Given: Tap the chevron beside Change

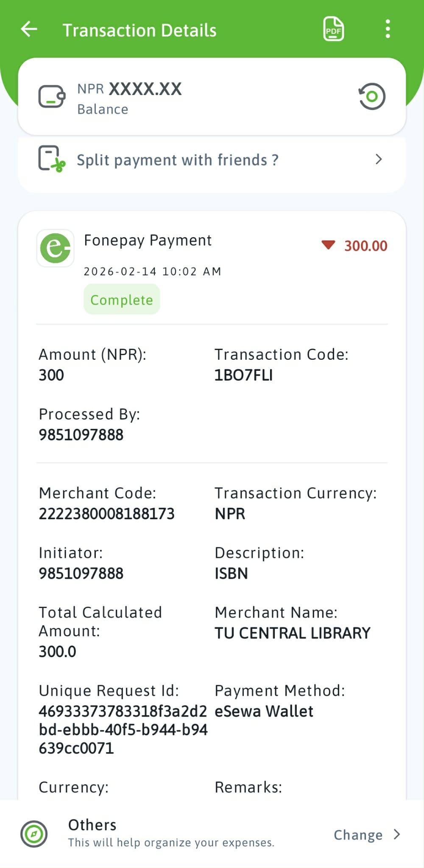Looking at the screenshot, I should click(x=397, y=834).
